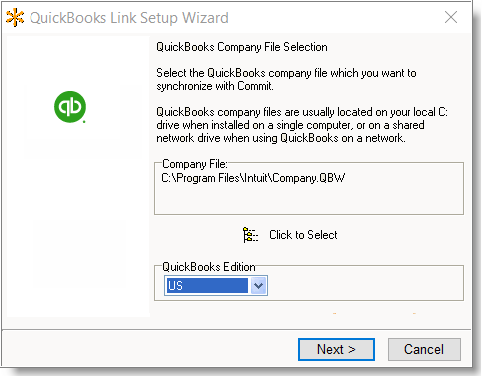
Task: Click the synchronize with Commit instruction paragraph
Action: pos(286,79)
